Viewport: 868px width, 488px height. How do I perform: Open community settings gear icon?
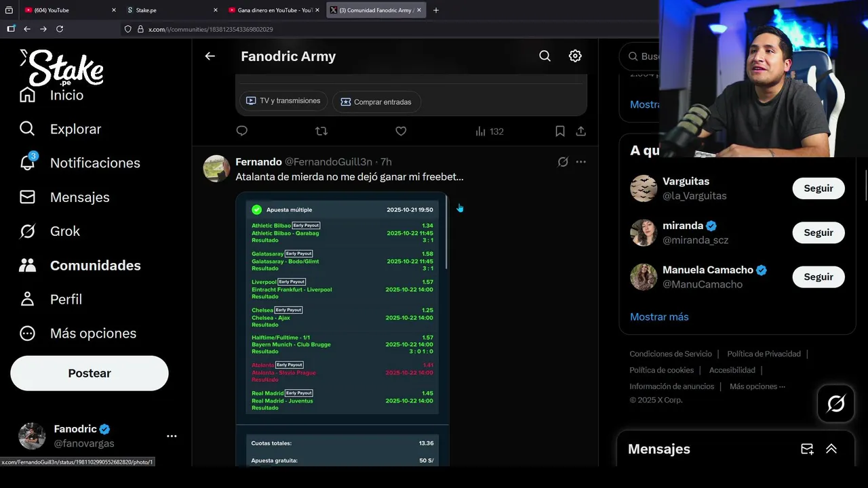point(575,56)
